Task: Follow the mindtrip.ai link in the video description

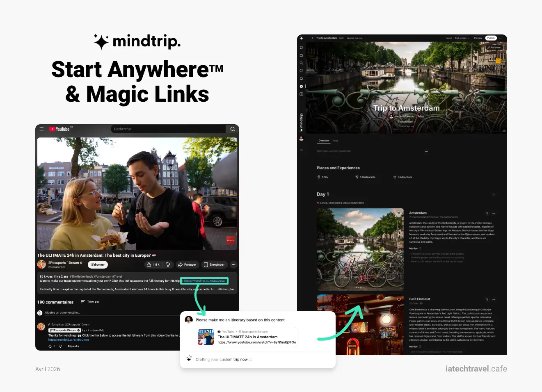Action: 204,281
